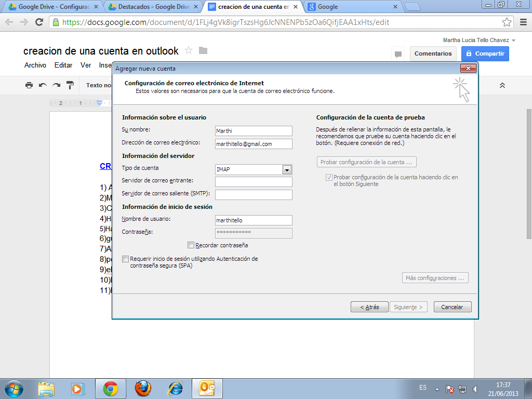Click the Dirección de correo electrónico field

tap(254, 144)
